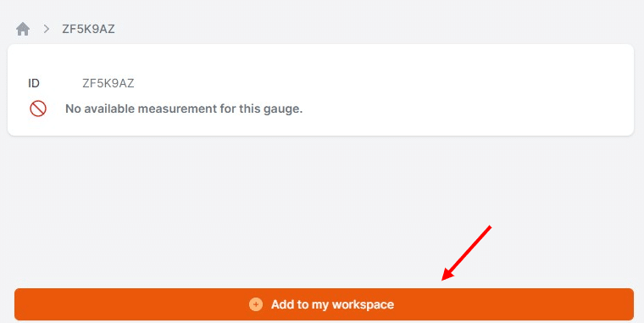This screenshot has height=323, width=644.
Task: Click the Add to my workspace button
Action: click(x=324, y=304)
